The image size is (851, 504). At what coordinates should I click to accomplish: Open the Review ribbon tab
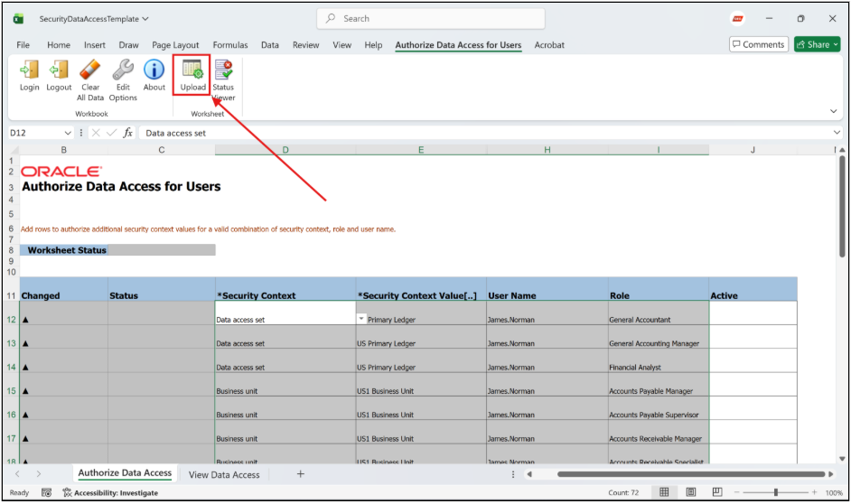[305, 45]
